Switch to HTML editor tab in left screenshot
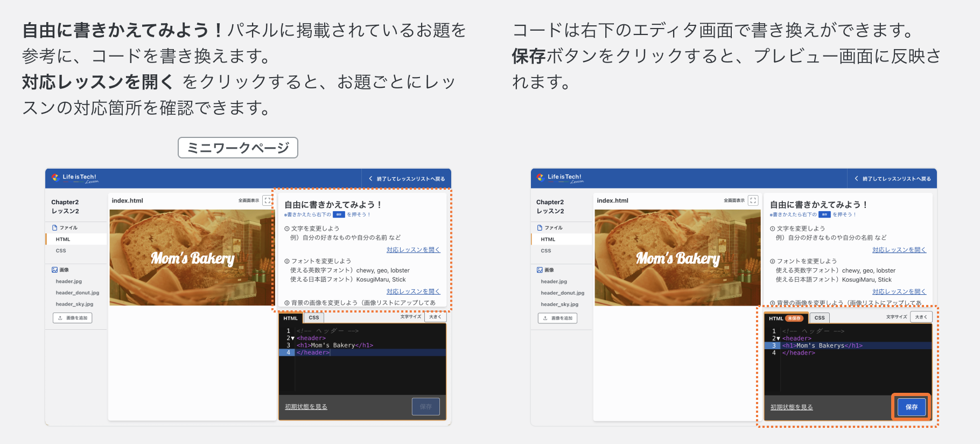Image resolution: width=980 pixels, height=444 pixels. click(291, 318)
